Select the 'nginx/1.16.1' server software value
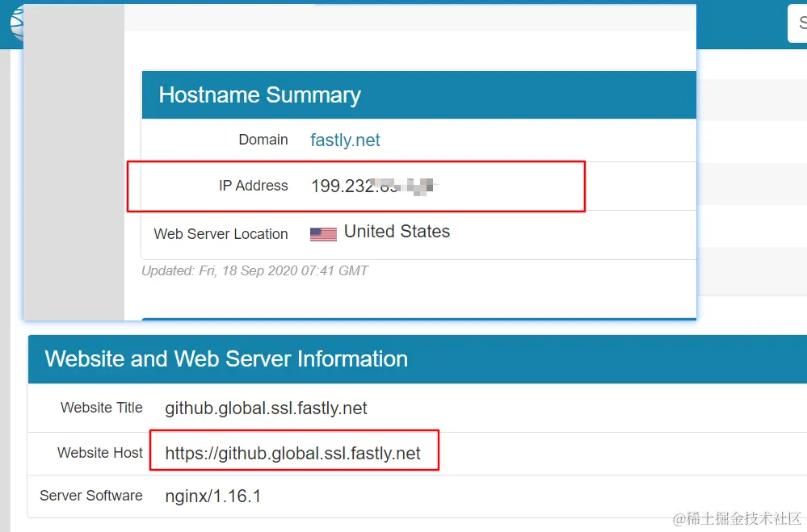This screenshot has height=532, width=807. coord(213,496)
